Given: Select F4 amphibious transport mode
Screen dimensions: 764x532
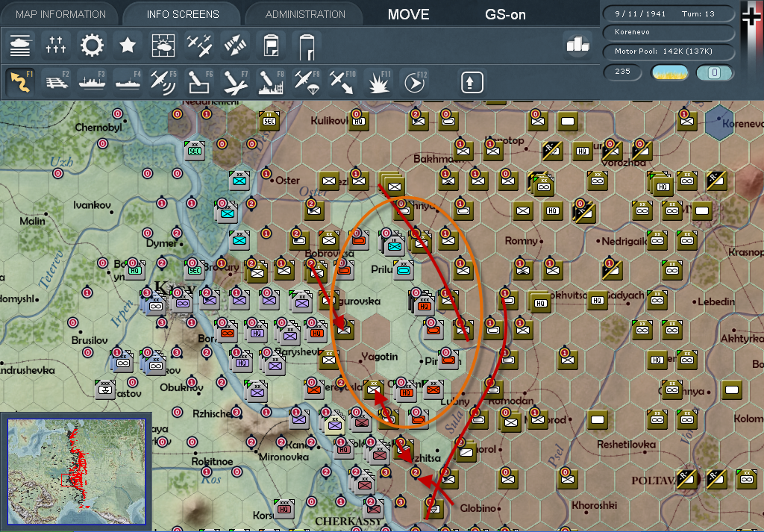Looking at the screenshot, I should coord(128,81).
